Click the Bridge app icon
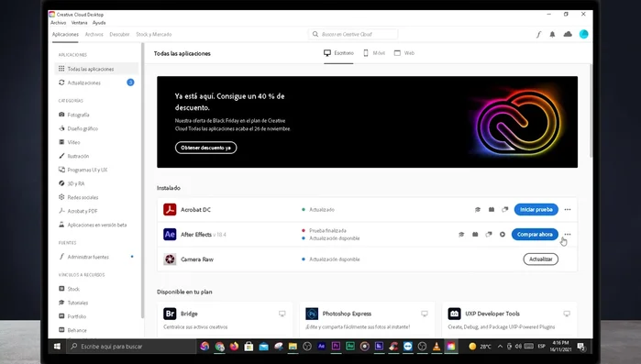The width and height of the screenshot is (641, 364). 170,314
